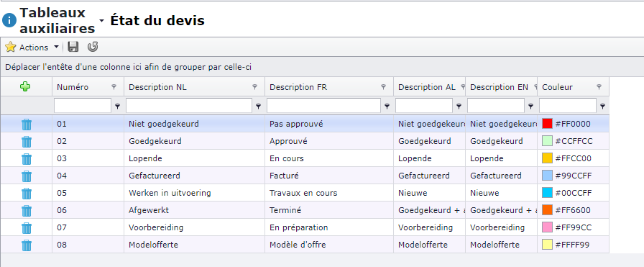
Task: Open filter options beside Description AL filter box
Action: [459, 106]
